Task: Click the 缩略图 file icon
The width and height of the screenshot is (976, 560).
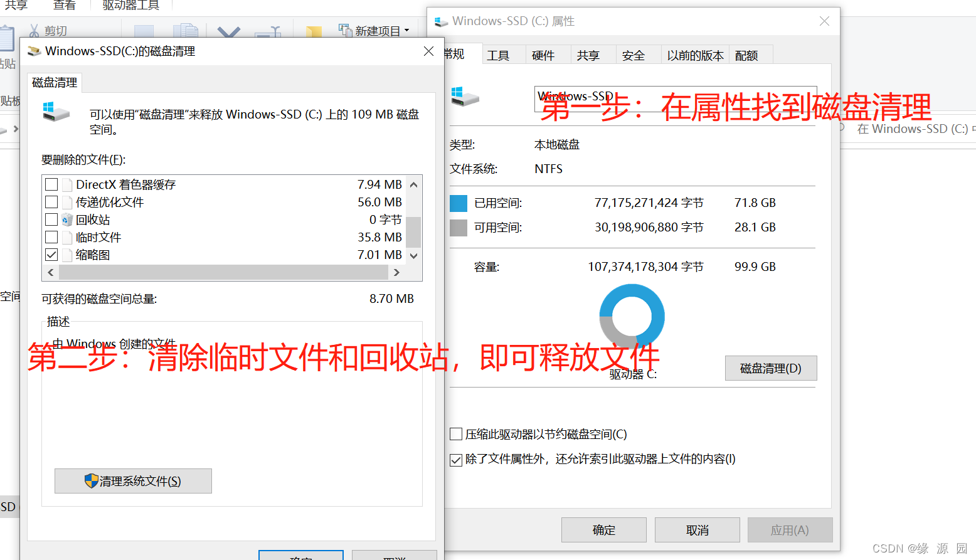Action: click(x=67, y=255)
